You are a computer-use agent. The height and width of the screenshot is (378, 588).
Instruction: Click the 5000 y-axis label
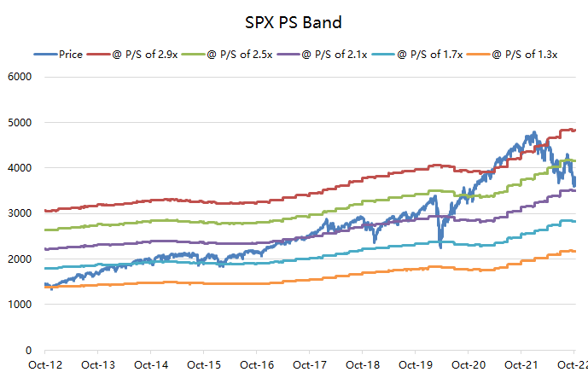(x=20, y=123)
